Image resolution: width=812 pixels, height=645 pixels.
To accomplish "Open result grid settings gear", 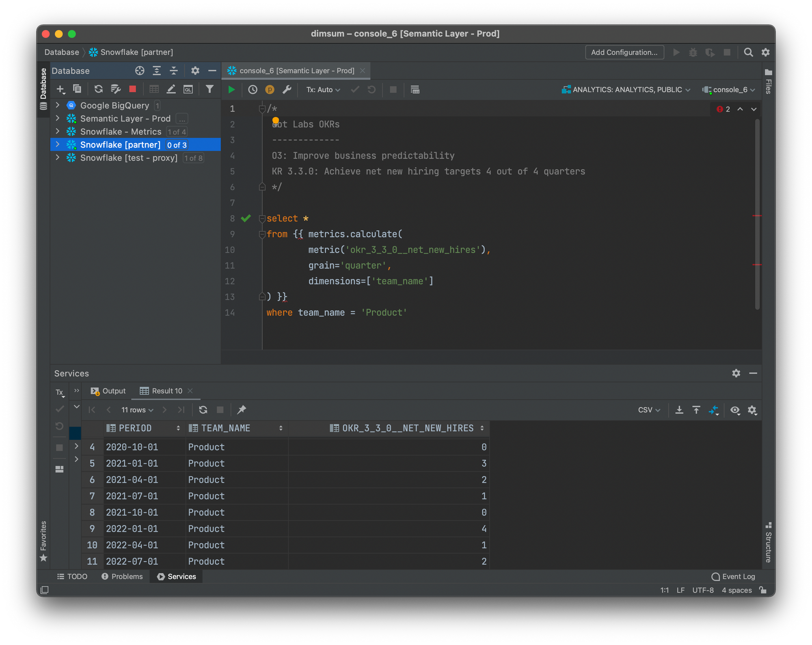I will point(752,410).
